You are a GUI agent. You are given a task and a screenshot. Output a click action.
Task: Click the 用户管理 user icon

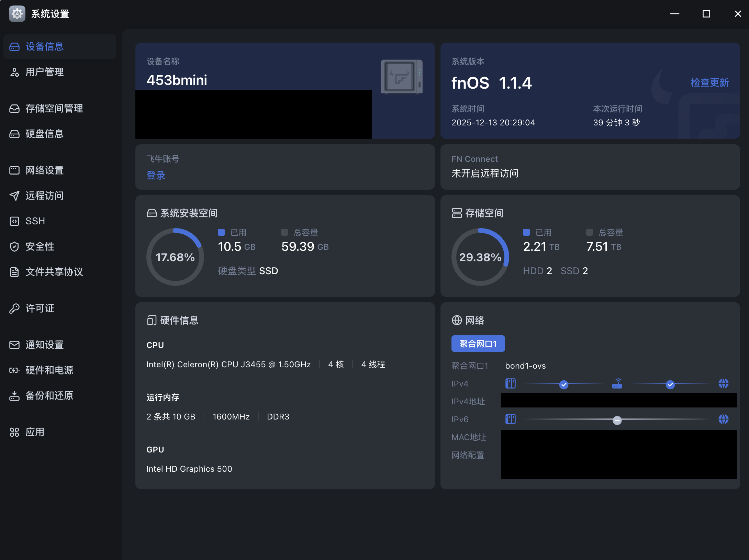click(14, 72)
